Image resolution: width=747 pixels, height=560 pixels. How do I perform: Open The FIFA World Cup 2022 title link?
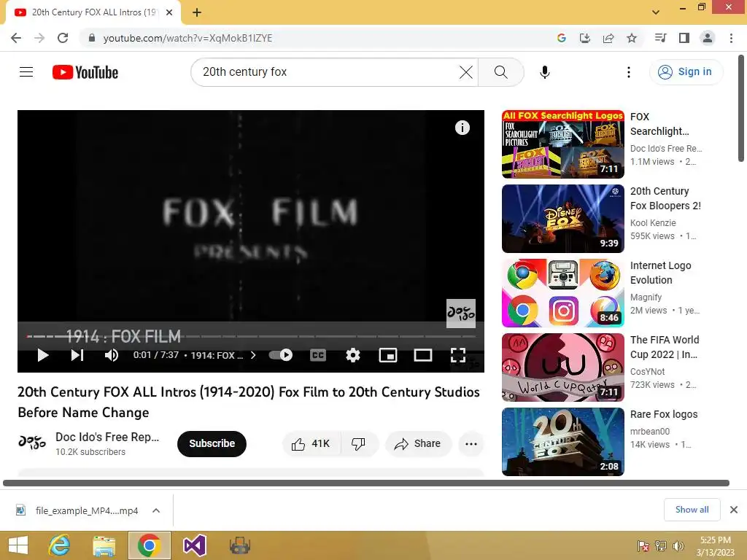(665, 347)
